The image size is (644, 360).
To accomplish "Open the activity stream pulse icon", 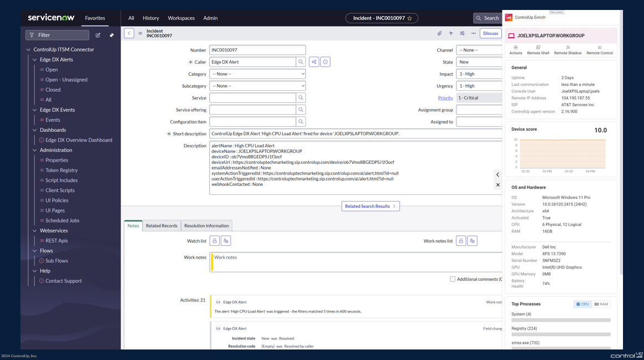I will click(x=451, y=33).
